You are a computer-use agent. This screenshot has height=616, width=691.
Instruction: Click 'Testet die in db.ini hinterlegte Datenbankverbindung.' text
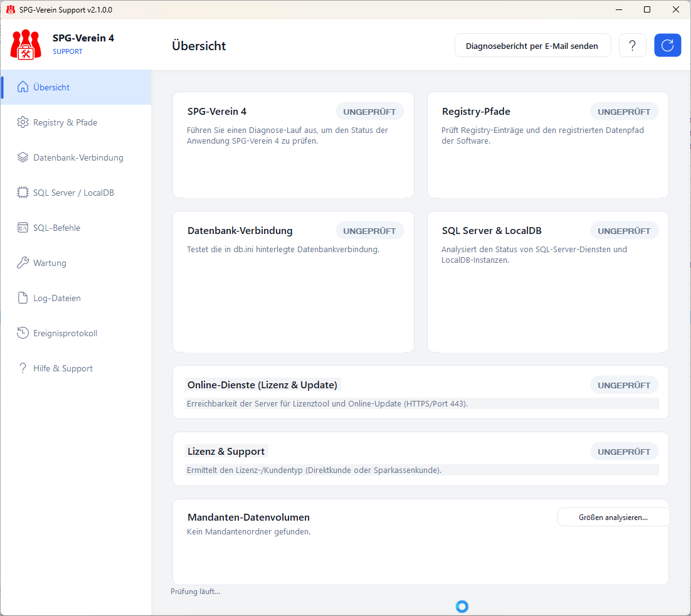tap(283, 250)
